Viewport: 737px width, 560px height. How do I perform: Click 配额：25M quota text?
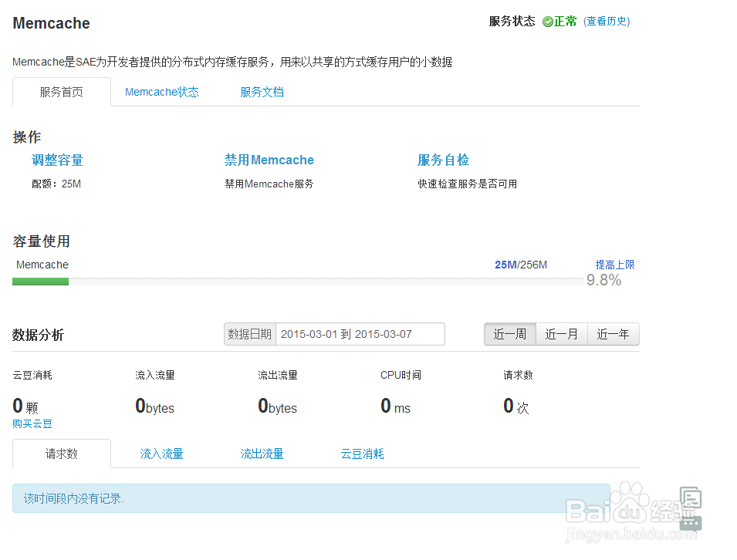point(56,184)
